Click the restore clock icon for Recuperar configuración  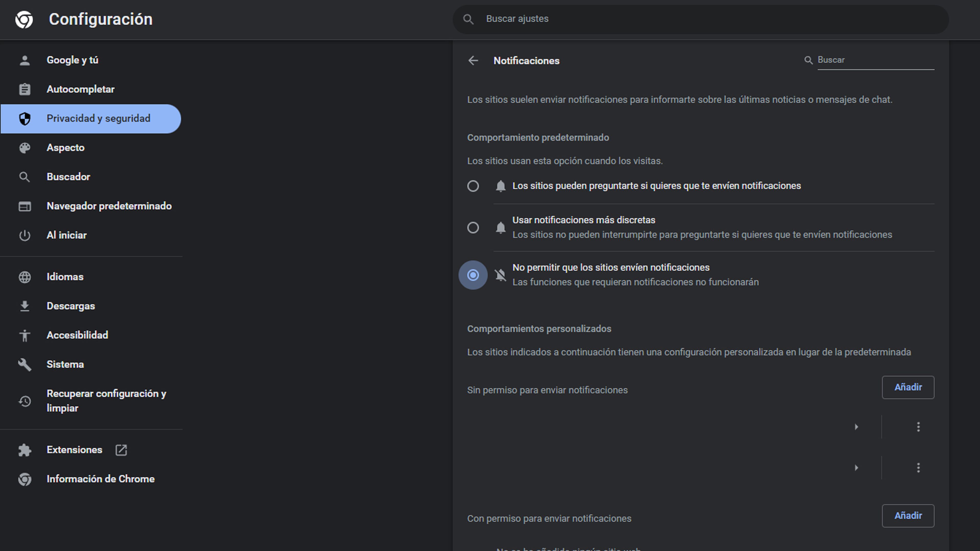(x=25, y=401)
